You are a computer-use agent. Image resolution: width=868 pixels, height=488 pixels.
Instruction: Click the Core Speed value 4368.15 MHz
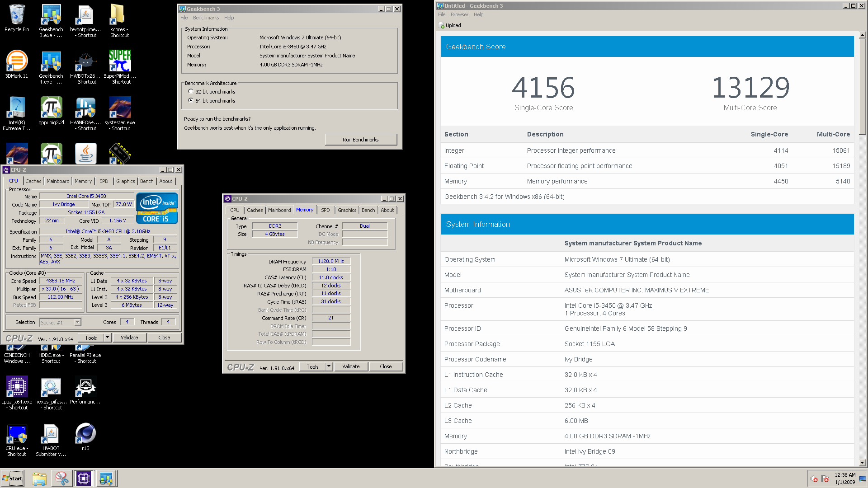[x=61, y=281]
